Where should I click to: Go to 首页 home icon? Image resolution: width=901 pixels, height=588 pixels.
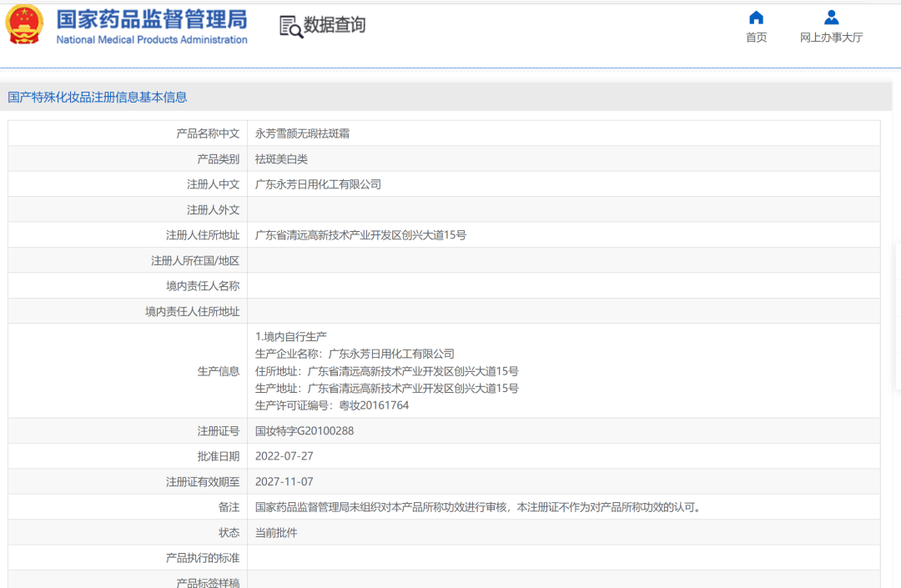(756, 18)
